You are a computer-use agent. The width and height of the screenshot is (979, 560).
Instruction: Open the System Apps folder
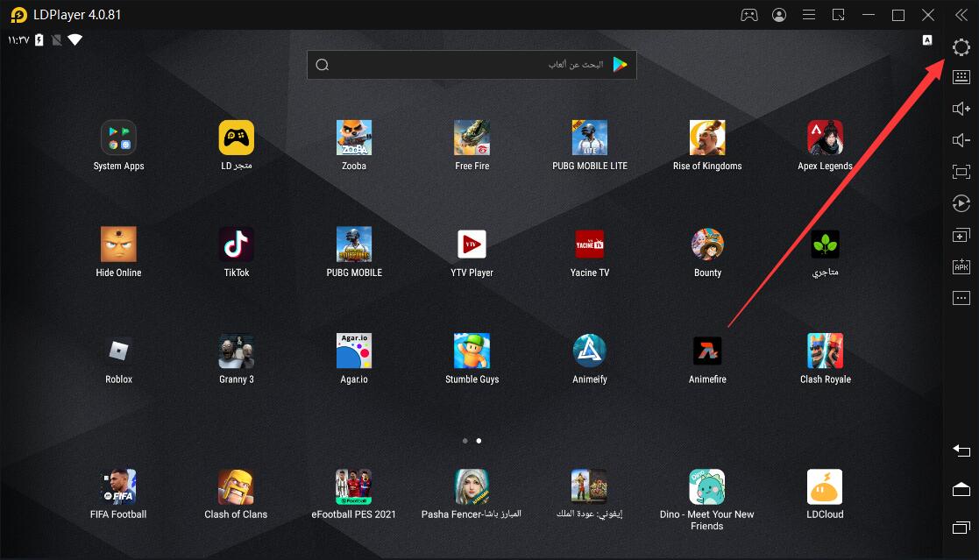coord(118,138)
